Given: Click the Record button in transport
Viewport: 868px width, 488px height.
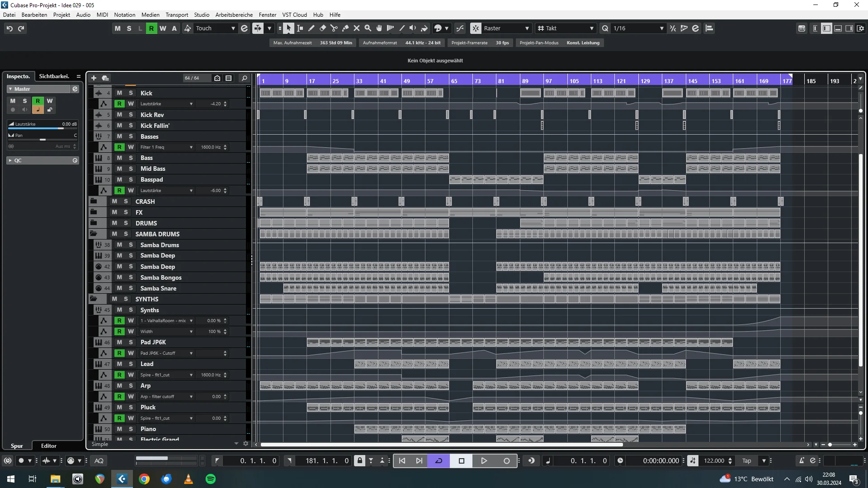Looking at the screenshot, I should (x=506, y=461).
